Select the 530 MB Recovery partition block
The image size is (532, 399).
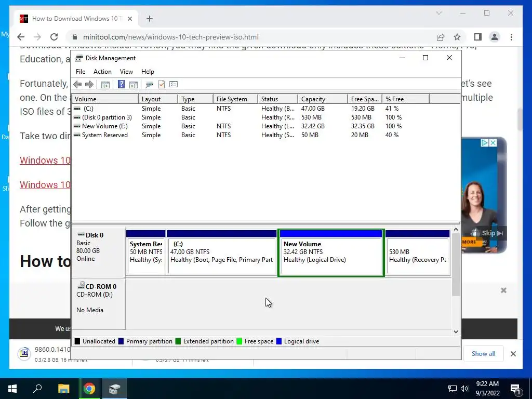[418, 253]
